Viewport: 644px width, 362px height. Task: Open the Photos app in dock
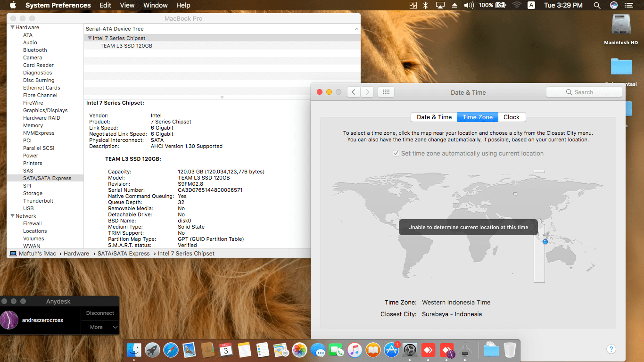pos(300,350)
